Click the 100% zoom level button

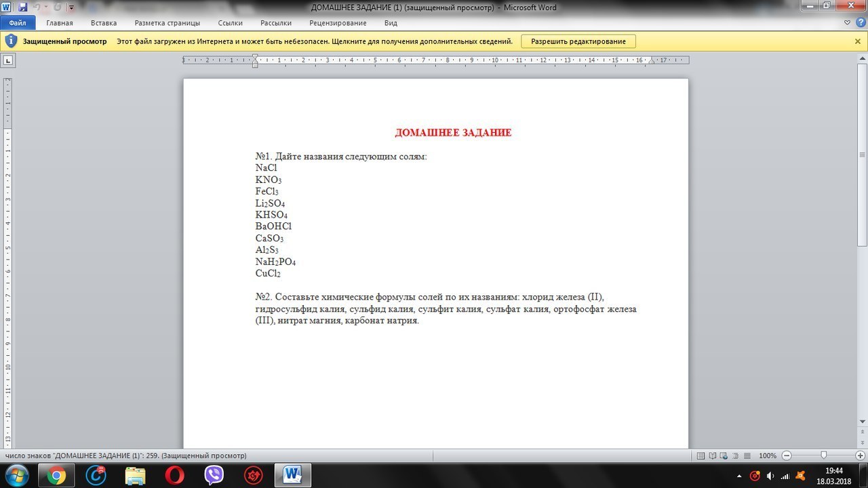coord(768,456)
